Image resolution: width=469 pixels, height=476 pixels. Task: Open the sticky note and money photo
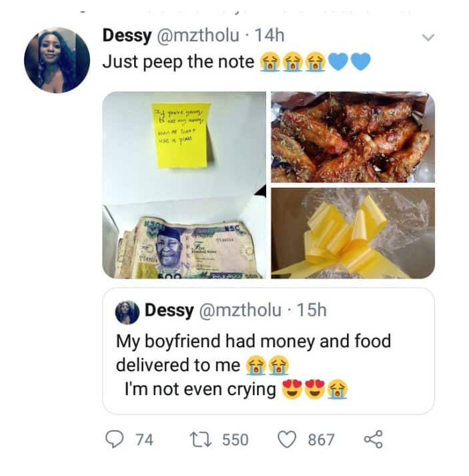(184, 185)
